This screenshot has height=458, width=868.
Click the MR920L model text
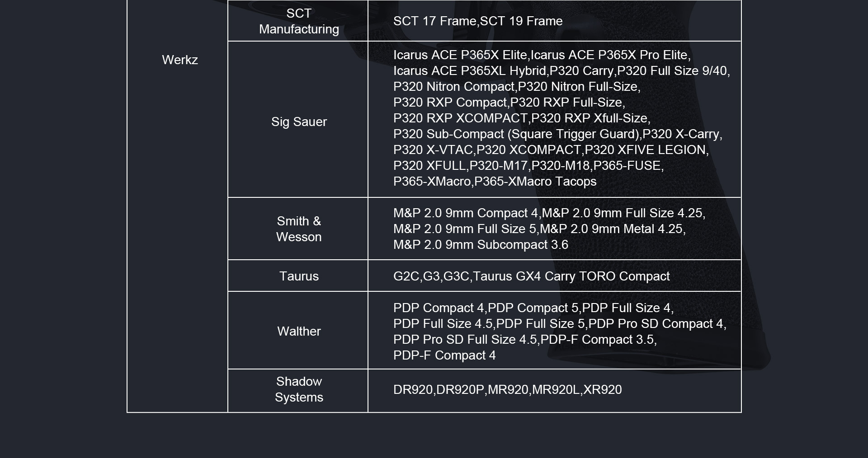click(556, 390)
